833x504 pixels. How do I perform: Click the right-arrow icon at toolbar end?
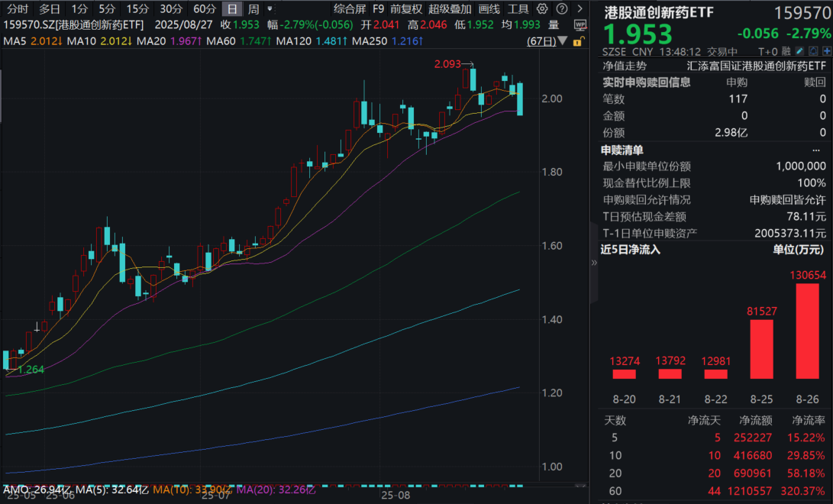pyautogui.click(x=580, y=8)
